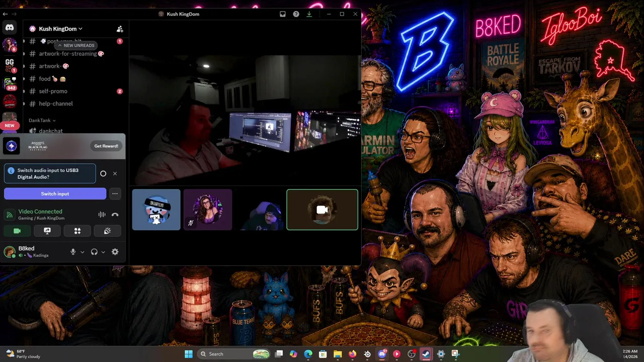
Task: Jump to New Unreads
Action: 76,45
